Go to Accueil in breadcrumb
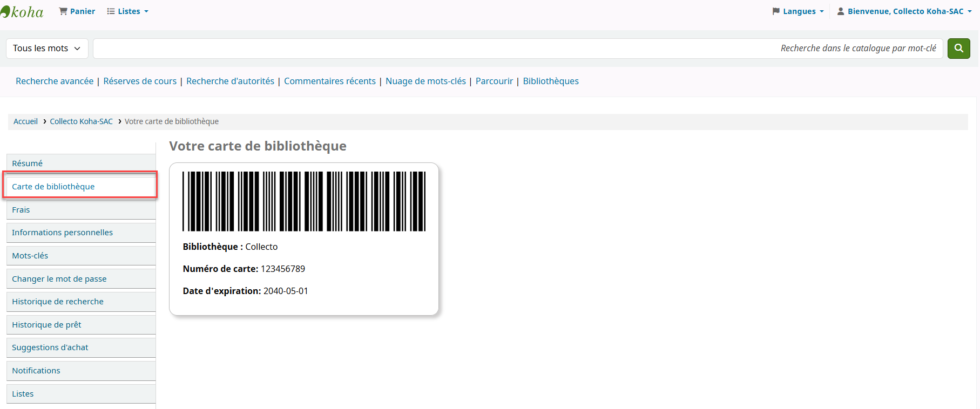The width and height of the screenshot is (980, 409). click(x=25, y=121)
